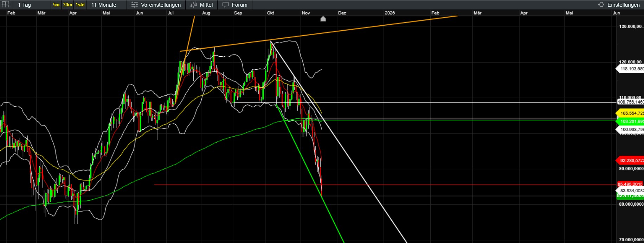This screenshot has height=243, width=644.
Task: Open the Voreinstellungen menu
Action: 161,5
